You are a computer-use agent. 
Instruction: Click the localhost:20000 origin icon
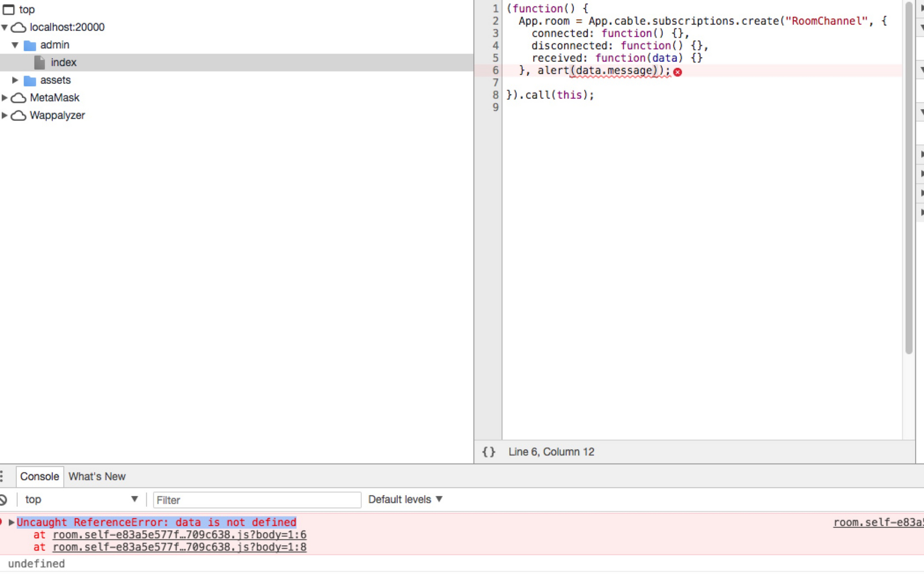click(x=19, y=27)
